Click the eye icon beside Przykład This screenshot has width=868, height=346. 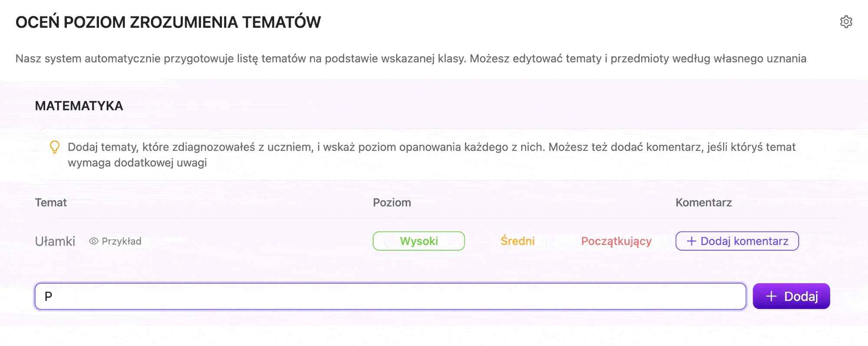(x=94, y=241)
